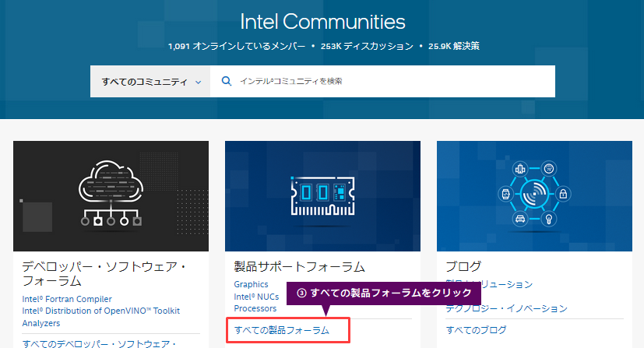644x348 pixels.
Task: Open 製品サポートフォーラム heading
Action: pyautogui.click(x=299, y=267)
